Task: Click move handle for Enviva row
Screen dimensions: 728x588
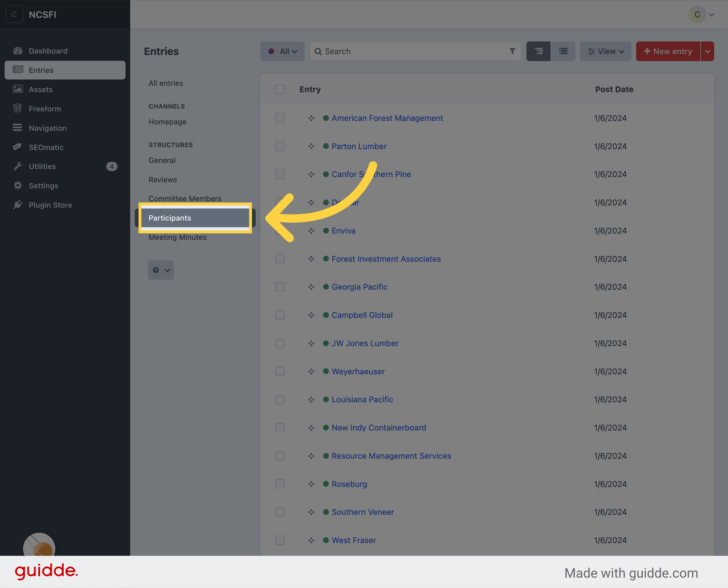Action: click(x=311, y=231)
